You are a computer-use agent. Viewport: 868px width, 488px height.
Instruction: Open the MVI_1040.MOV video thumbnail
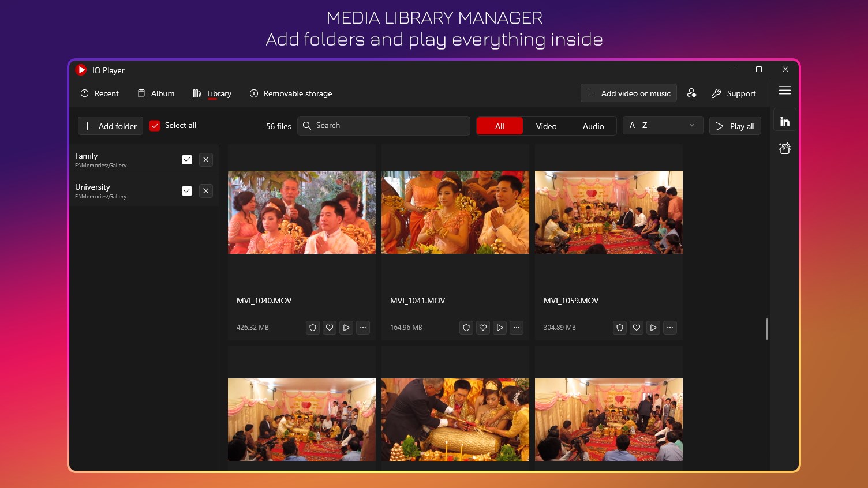(302, 212)
